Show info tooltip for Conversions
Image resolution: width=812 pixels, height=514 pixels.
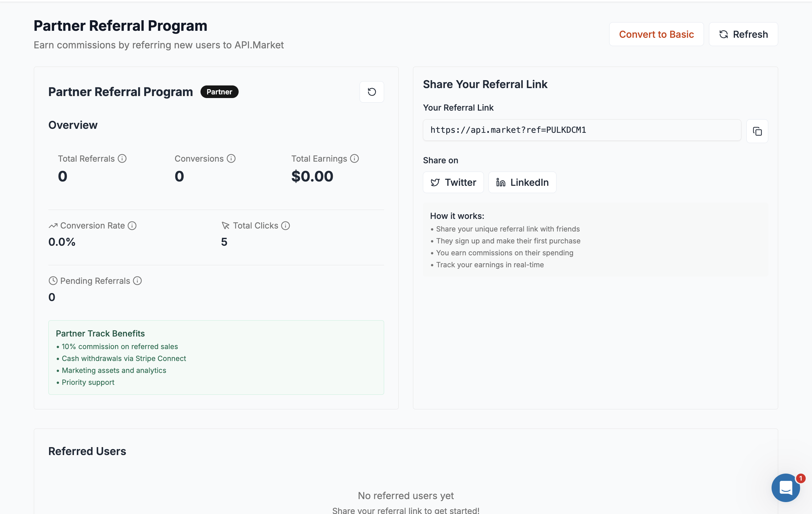(231, 158)
